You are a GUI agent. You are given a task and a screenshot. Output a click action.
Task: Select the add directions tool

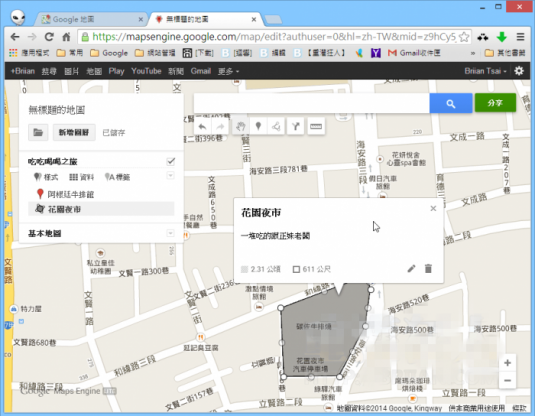pos(295,127)
